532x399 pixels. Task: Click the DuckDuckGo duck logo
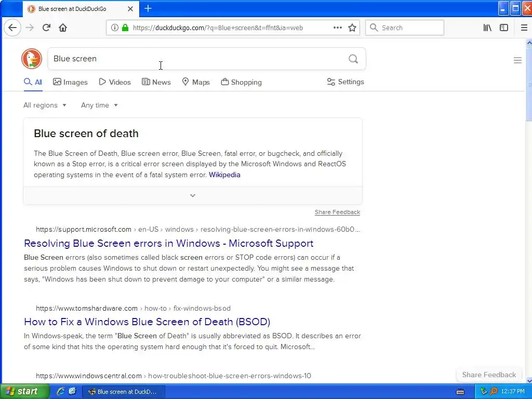[x=32, y=59]
